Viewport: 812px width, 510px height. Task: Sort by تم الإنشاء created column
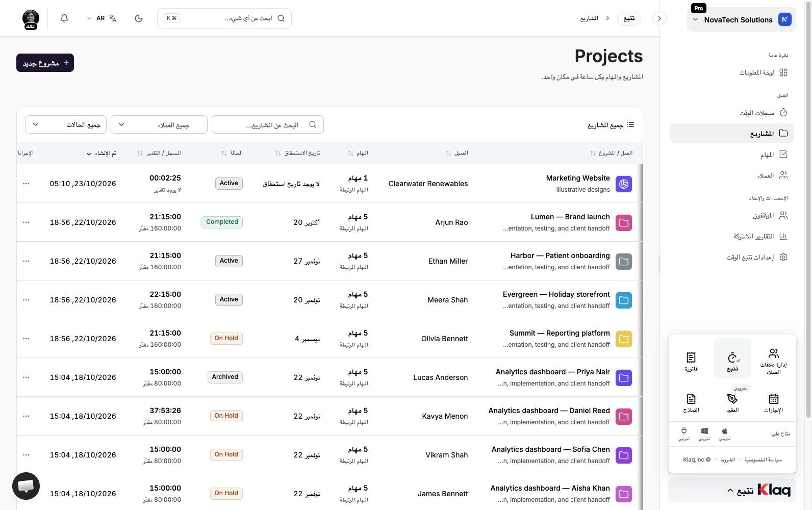(101, 153)
